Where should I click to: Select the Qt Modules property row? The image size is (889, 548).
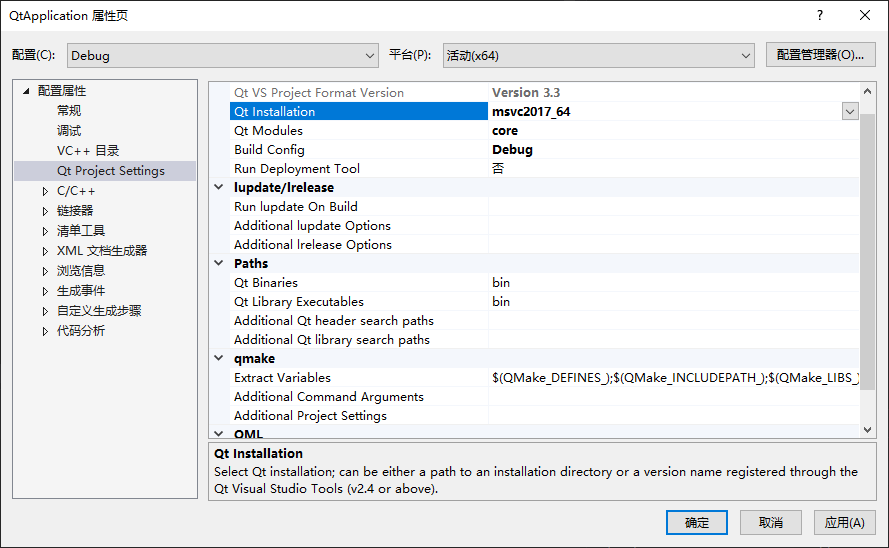[268, 131]
